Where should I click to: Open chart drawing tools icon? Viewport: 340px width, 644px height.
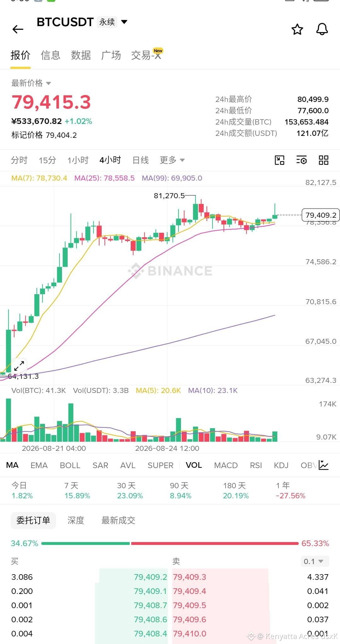(280, 160)
